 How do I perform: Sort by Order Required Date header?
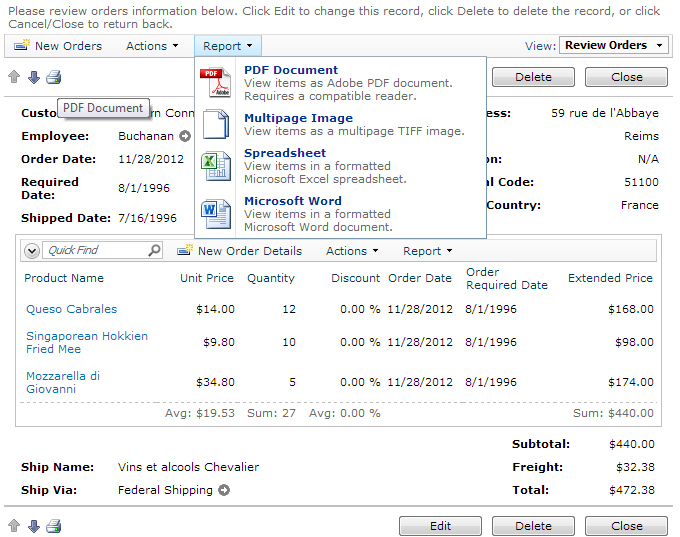507,278
